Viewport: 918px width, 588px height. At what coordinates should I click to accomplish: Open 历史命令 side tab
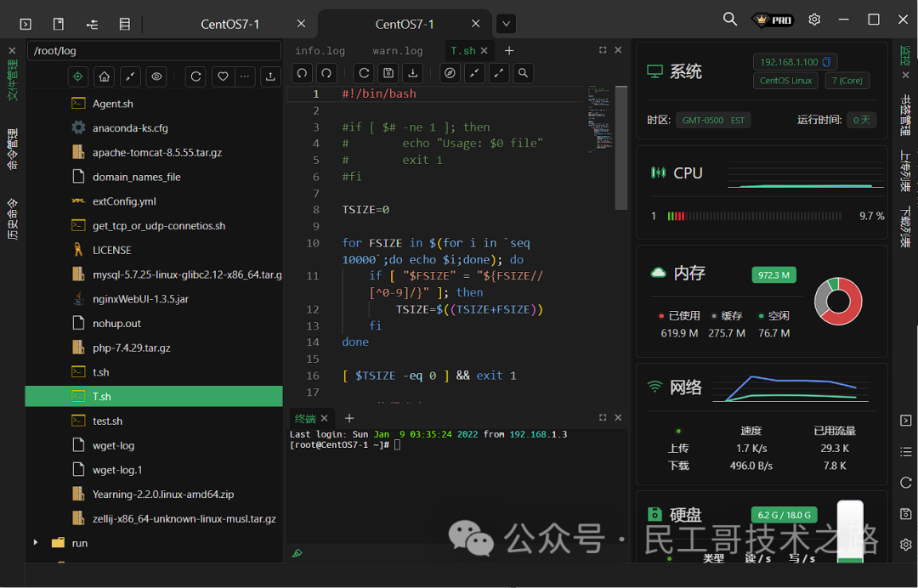(12, 219)
